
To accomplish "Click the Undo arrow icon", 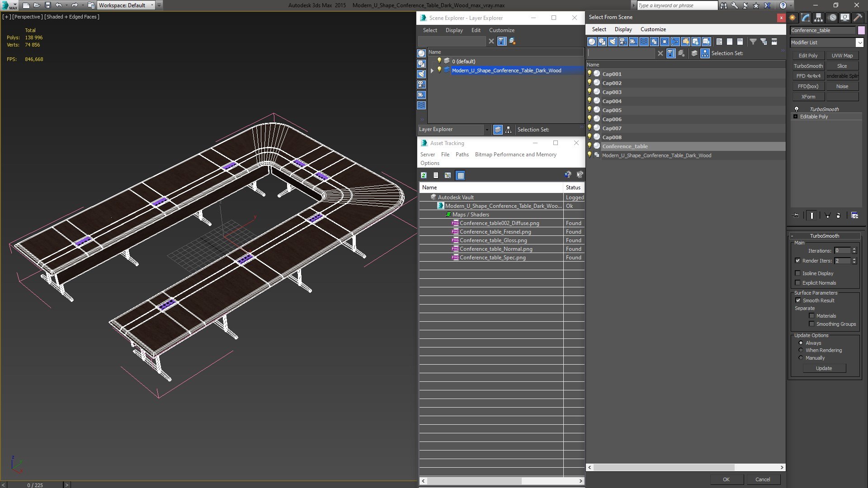I will tap(58, 5).
